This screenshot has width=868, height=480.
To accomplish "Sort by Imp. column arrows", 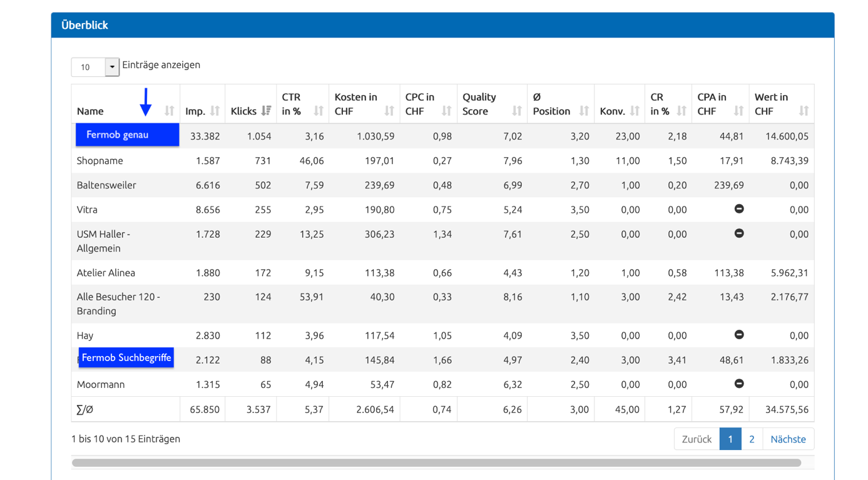I will (215, 111).
